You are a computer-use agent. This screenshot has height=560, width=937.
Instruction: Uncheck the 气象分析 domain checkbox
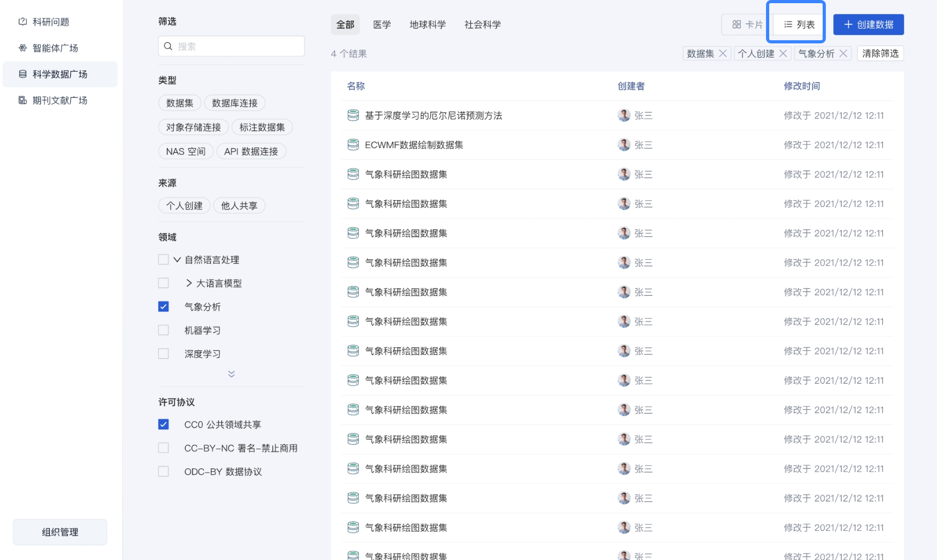pyautogui.click(x=164, y=306)
